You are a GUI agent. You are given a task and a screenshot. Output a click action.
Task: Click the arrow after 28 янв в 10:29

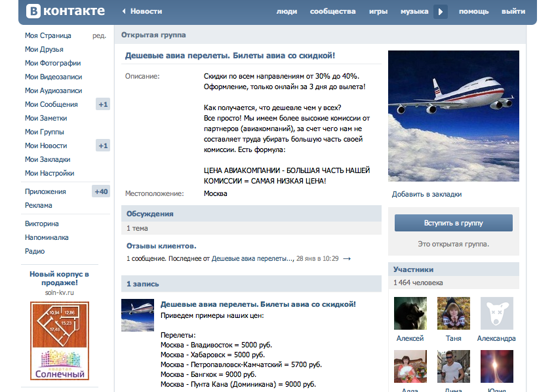[x=347, y=259]
